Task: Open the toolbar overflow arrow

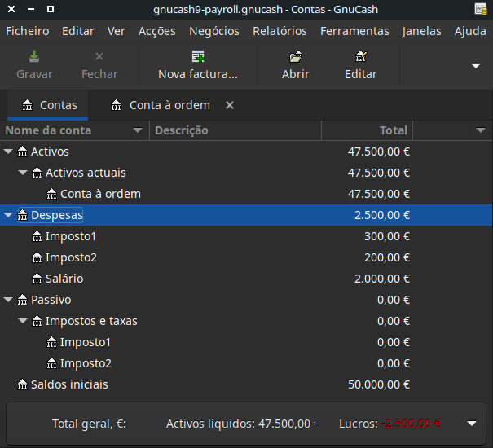Action: point(476,65)
